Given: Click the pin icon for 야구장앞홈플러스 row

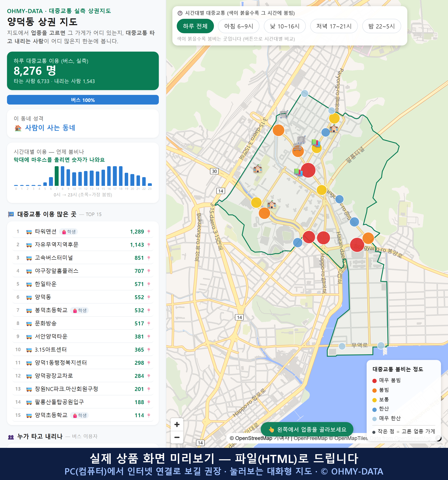Looking at the screenshot, I should coord(149,271).
